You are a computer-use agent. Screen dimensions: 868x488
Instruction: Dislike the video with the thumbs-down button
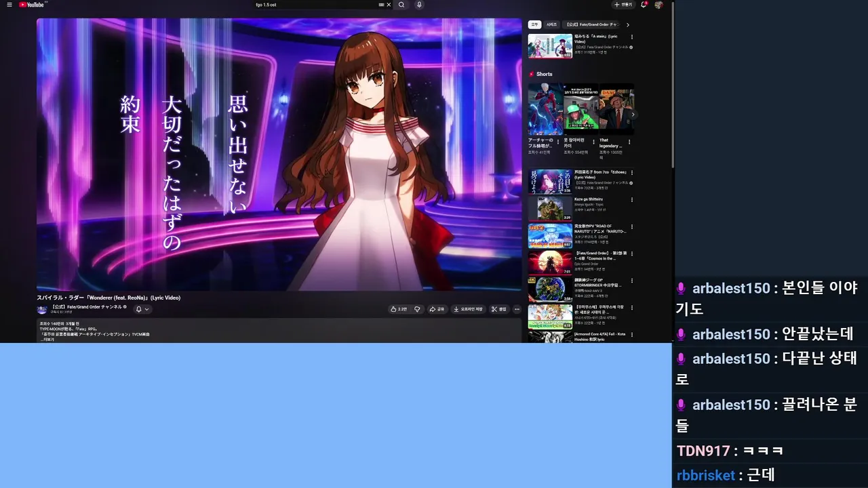tap(417, 309)
